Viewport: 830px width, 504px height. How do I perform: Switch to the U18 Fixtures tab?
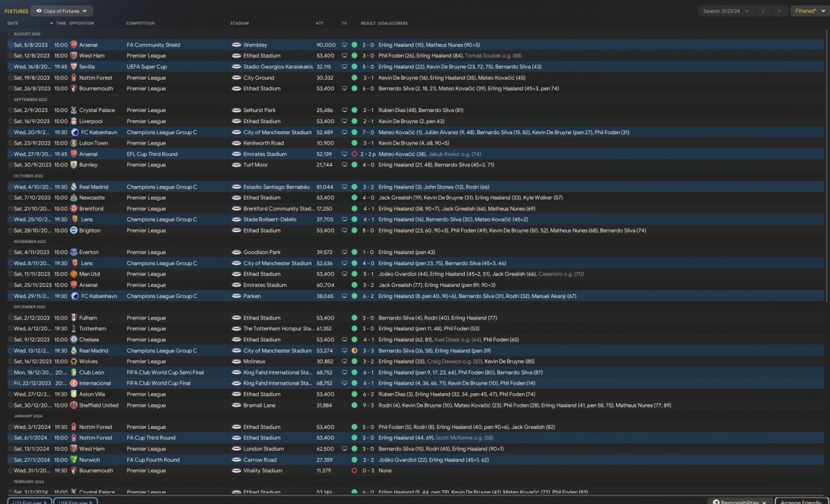click(x=76, y=501)
